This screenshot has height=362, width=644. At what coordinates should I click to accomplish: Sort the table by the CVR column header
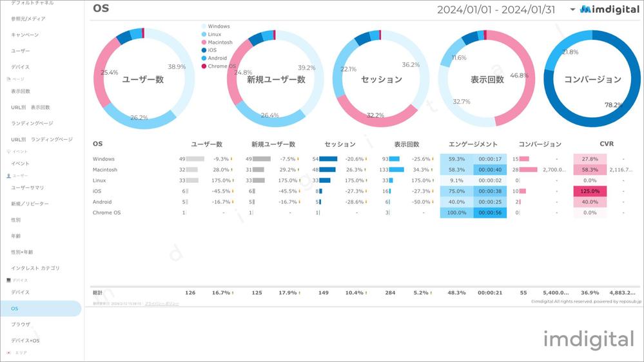607,144
